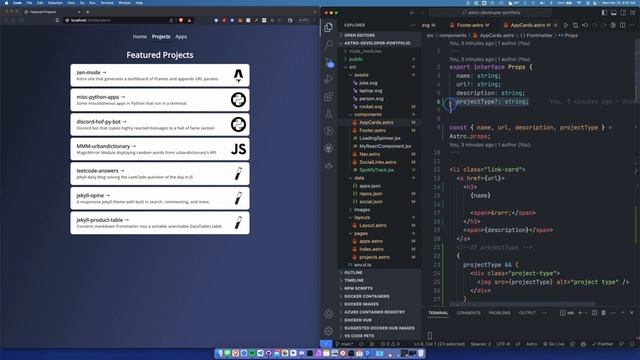Click notifications bell in status bar
The image size is (640, 360).
click(633, 344)
